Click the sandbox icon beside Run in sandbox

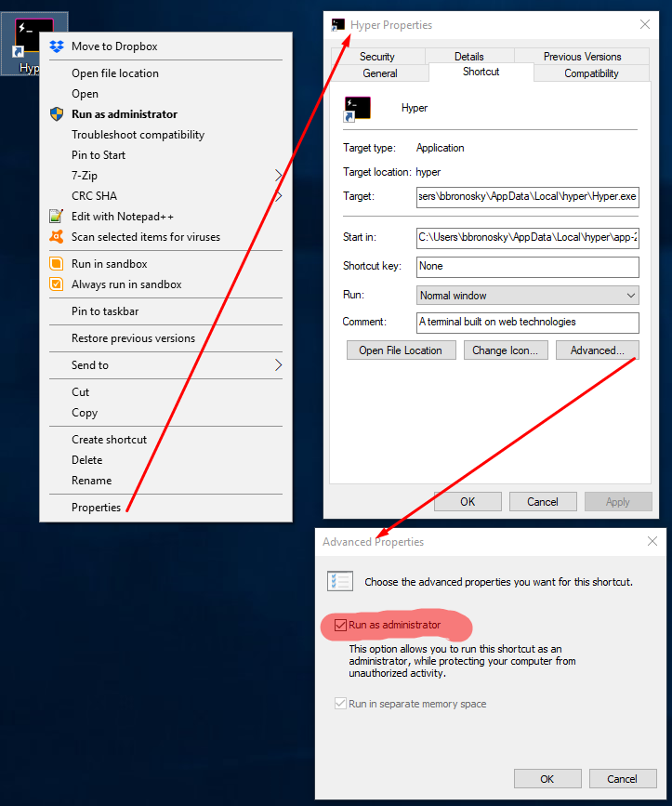pos(57,264)
